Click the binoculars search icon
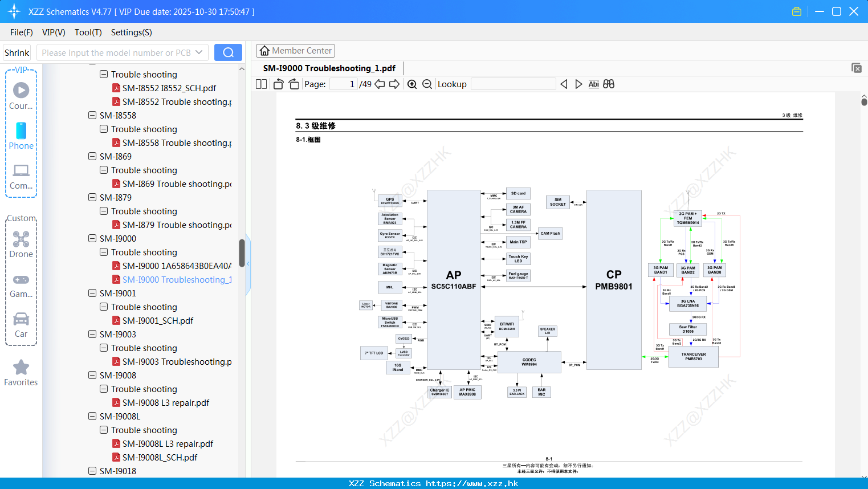868x489 pixels. point(609,84)
